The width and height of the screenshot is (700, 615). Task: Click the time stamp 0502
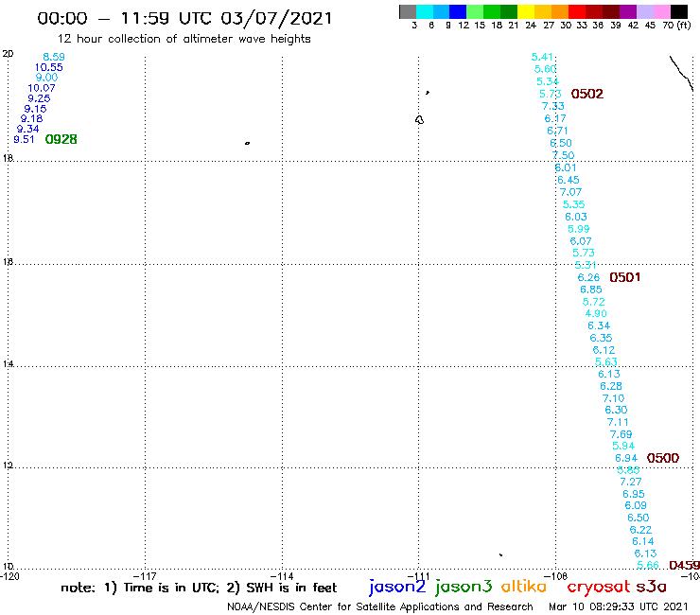point(587,94)
